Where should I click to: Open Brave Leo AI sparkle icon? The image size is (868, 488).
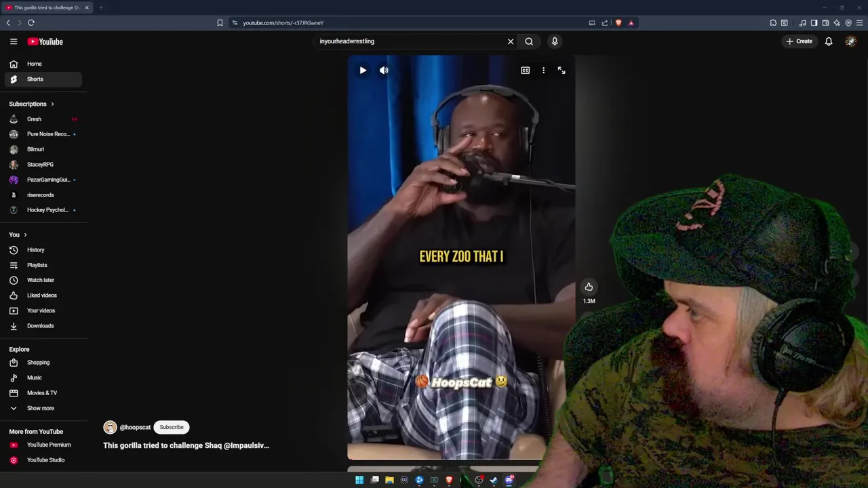(x=837, y=22)
